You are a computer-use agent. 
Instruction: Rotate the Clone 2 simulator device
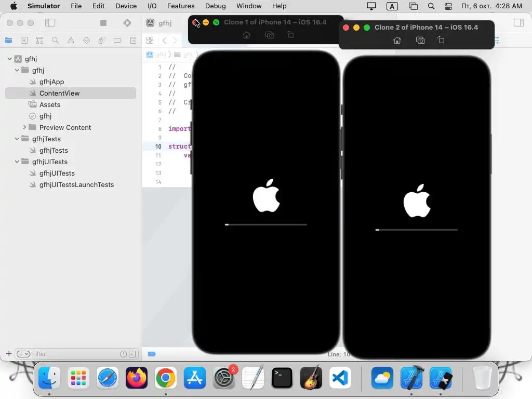click(x=441, y=40)
